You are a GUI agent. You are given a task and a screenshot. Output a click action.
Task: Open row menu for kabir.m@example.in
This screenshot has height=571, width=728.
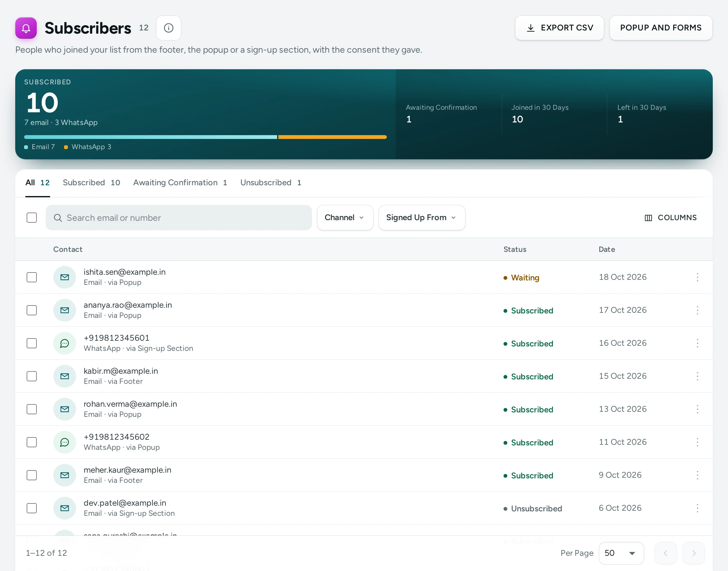point(697,376)
